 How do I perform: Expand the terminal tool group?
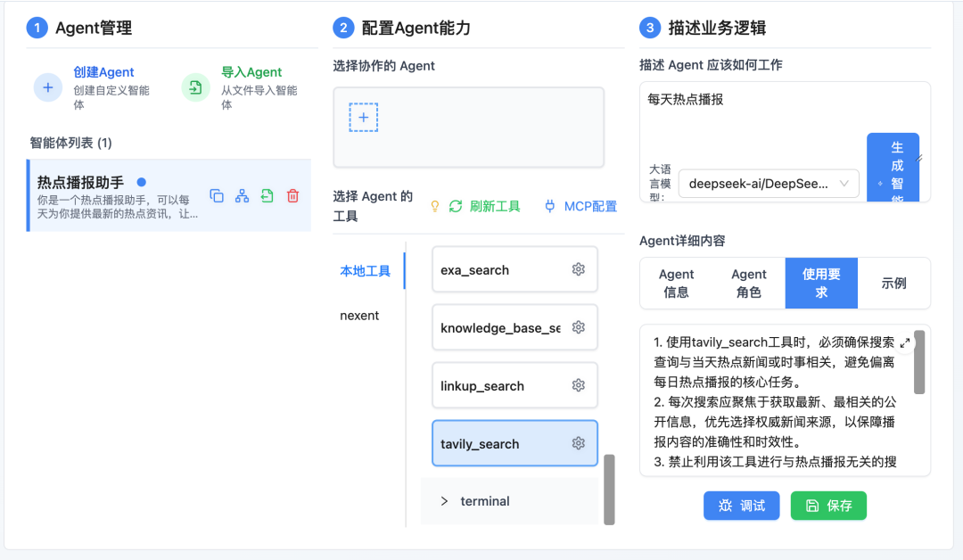[509, 501]
